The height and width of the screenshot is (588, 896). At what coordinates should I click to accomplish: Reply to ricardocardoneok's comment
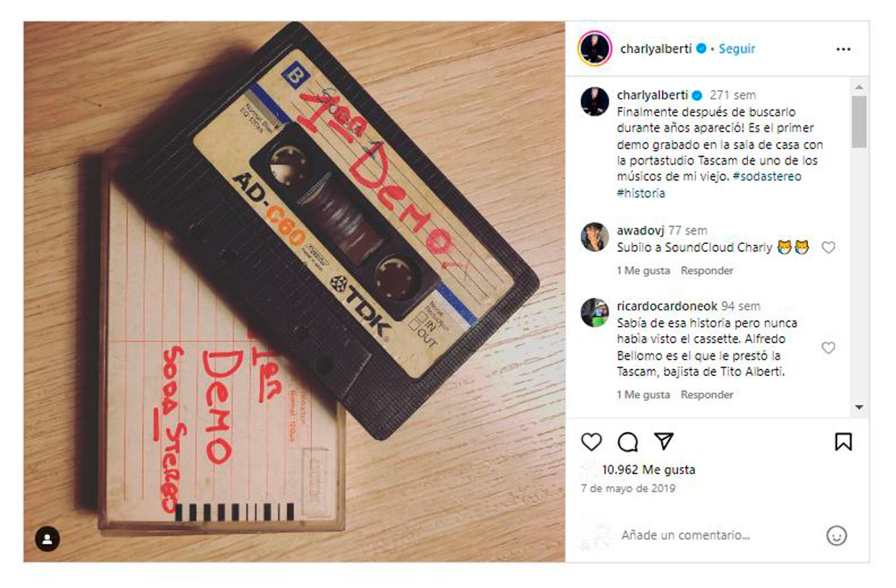click(707, 394)
